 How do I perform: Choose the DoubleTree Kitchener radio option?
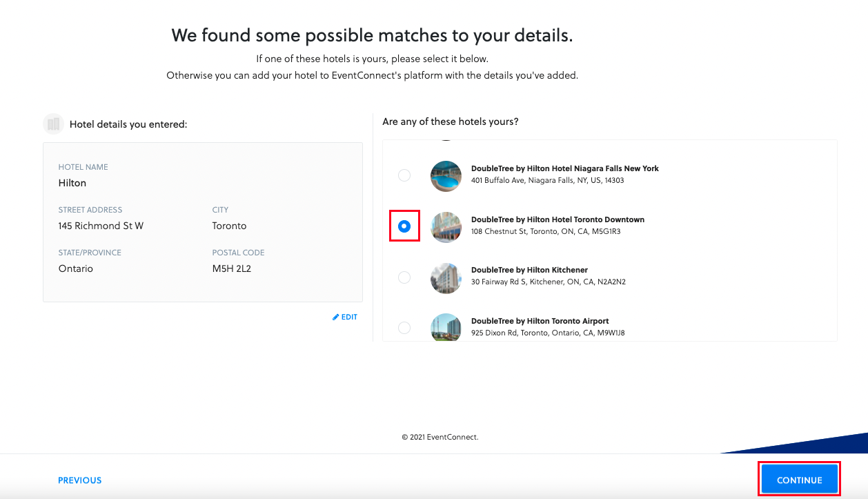pos(404,277)
